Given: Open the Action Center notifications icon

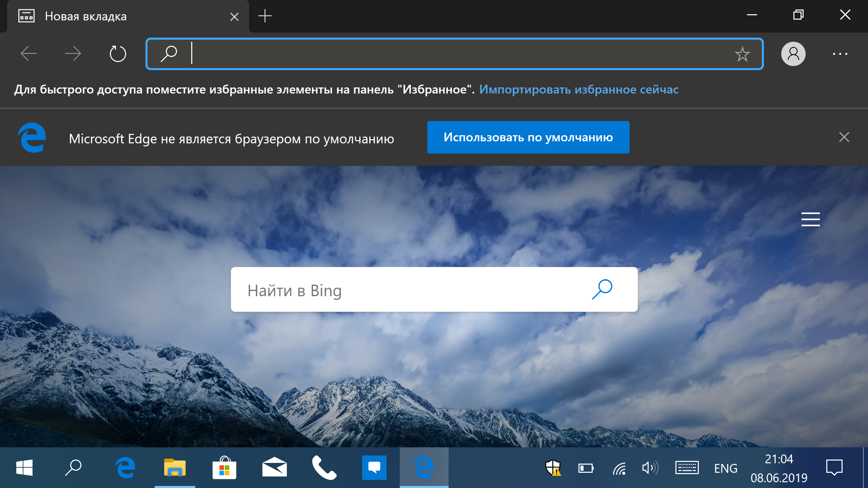Looking at the screenshot, I should point(834,468).
